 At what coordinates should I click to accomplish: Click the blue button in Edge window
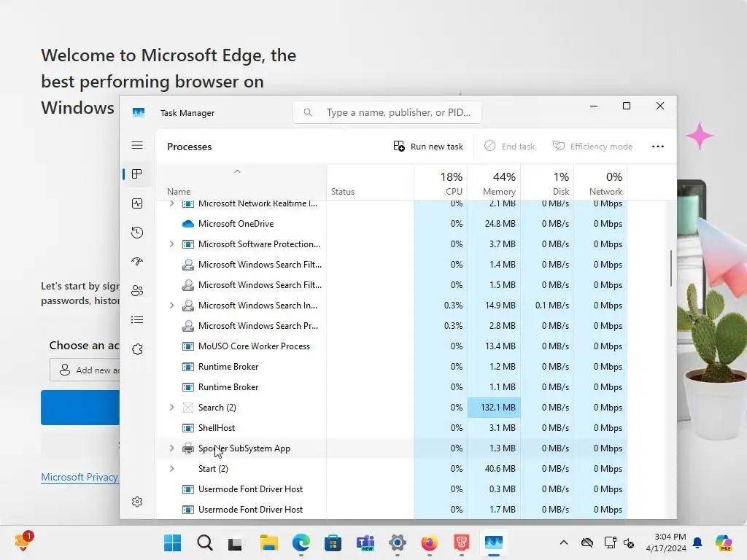point(80,408)
